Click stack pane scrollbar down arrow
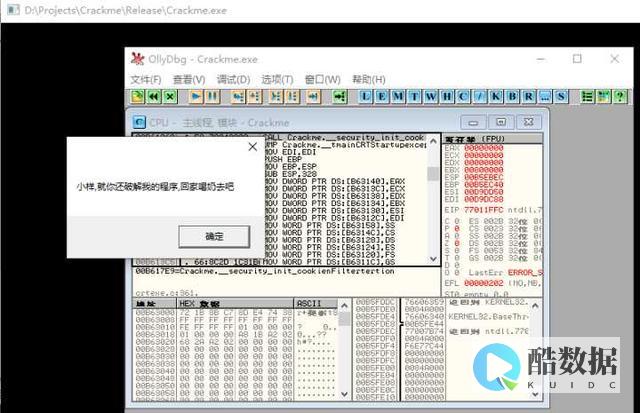The width and height of the screenshot is (640, 413). pos(536,394)
